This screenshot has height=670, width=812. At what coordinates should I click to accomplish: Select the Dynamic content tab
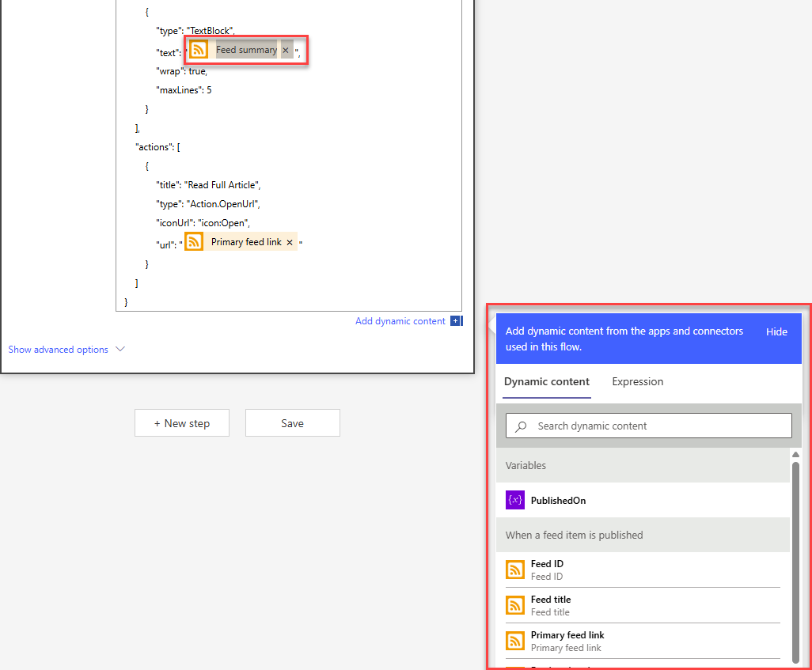[x=547, y=381]
